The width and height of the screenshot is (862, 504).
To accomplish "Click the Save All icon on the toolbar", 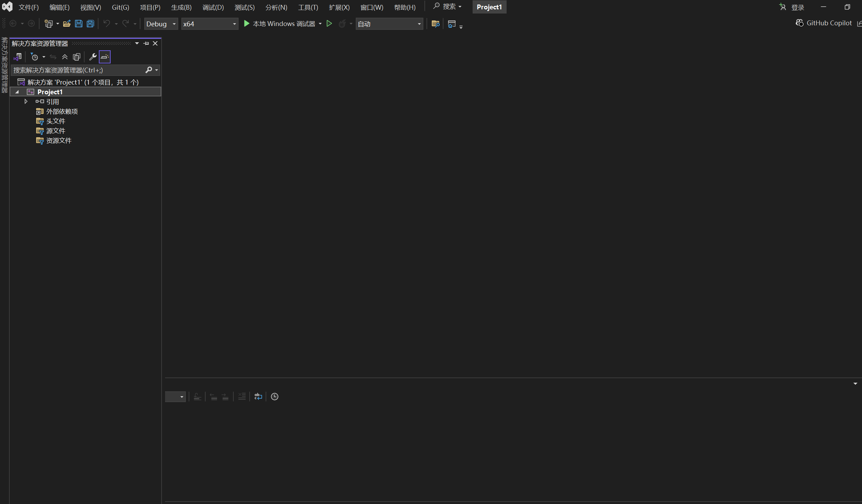I will (x=90, y=23).
